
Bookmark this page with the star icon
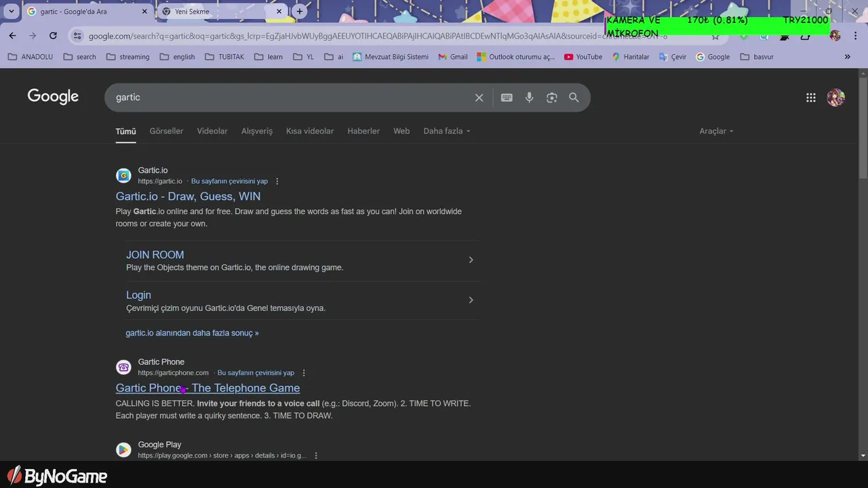tap(715, 36)
